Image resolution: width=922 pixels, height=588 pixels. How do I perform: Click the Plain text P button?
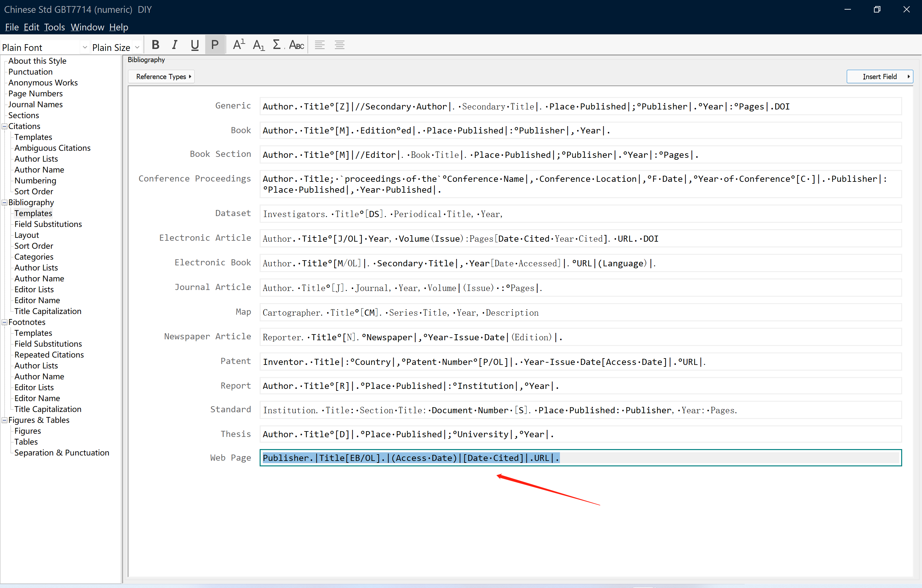215,45
